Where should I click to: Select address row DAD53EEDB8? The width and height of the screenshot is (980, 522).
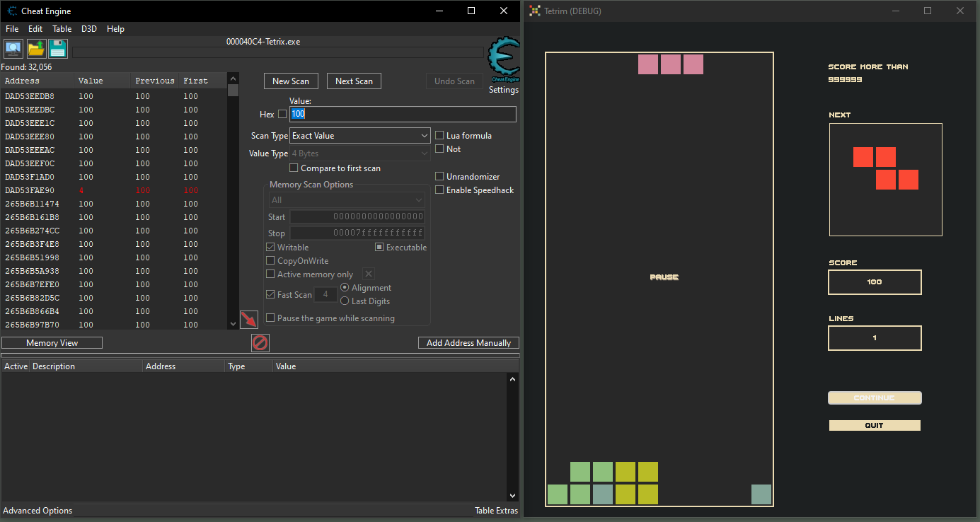[113, 96]
